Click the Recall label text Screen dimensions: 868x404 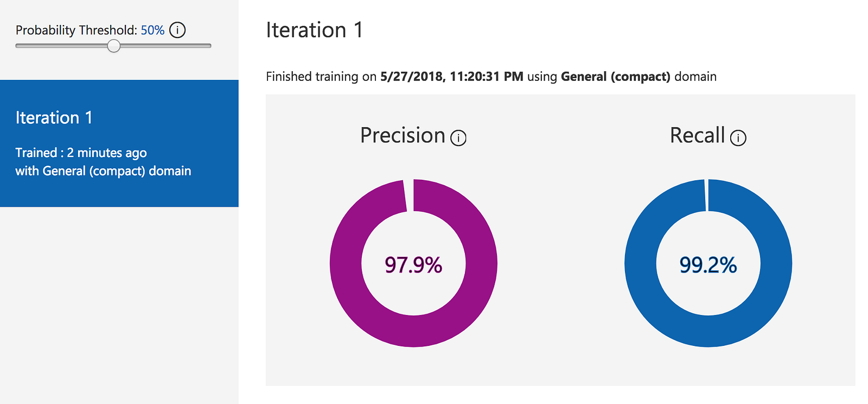[x=697, y=135]
